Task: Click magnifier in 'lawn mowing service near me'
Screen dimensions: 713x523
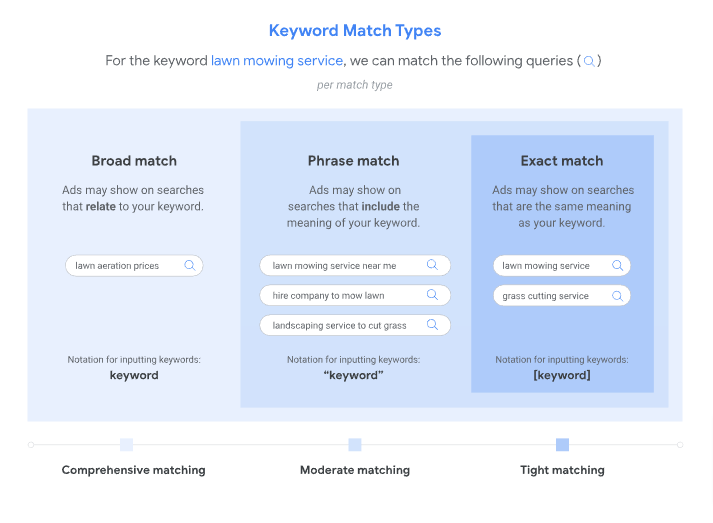Action: (432, 266)
